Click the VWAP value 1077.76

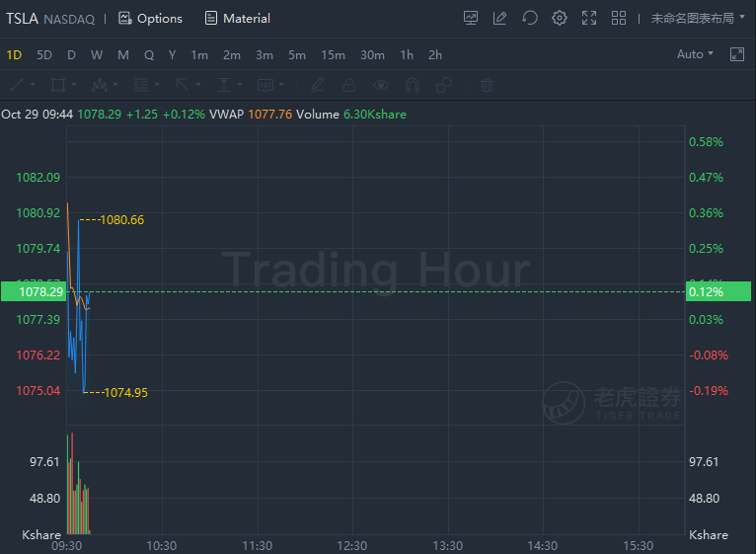(270, 115)
